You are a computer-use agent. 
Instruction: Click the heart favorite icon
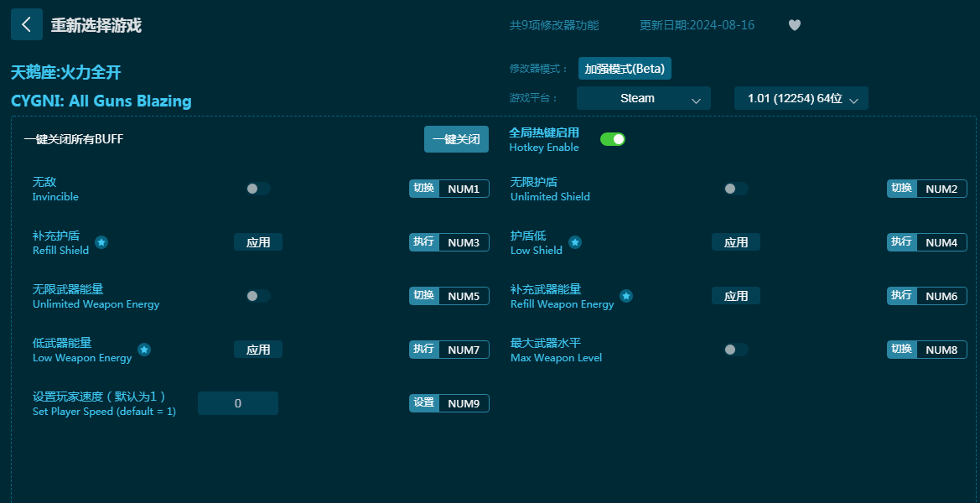(x=795, y=25)
